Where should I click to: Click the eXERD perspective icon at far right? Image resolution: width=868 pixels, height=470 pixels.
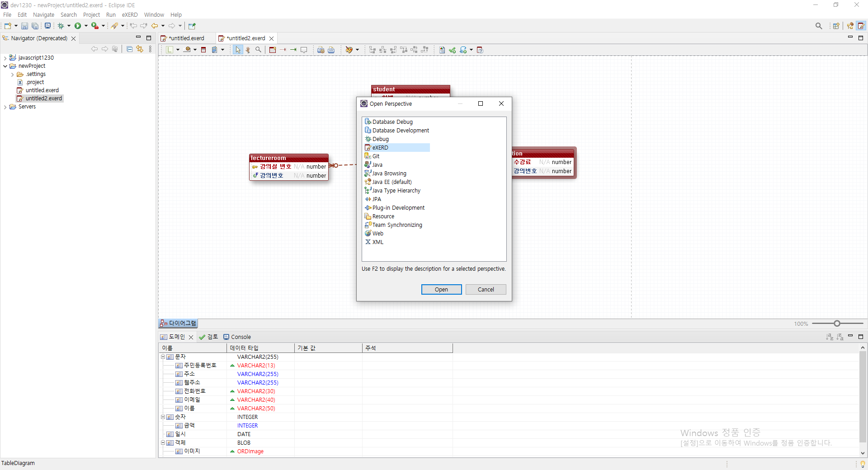point(861,26)
